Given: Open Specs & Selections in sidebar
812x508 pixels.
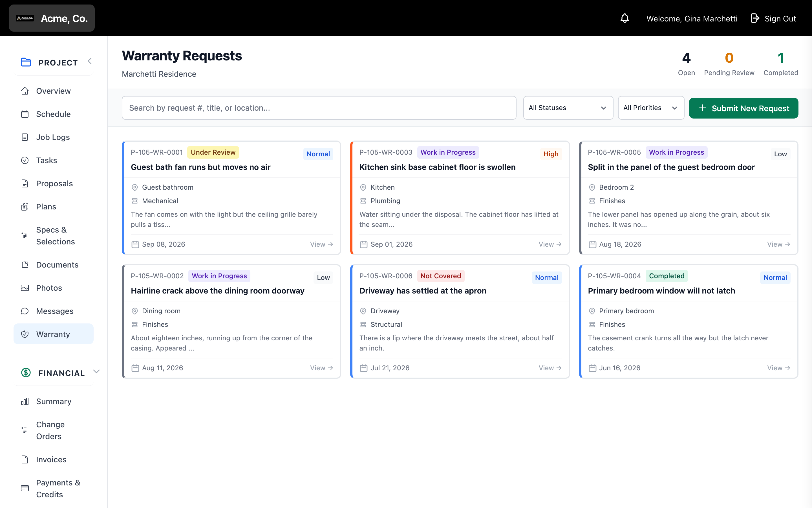Looking at the screenshot, I should pos(54,236).
